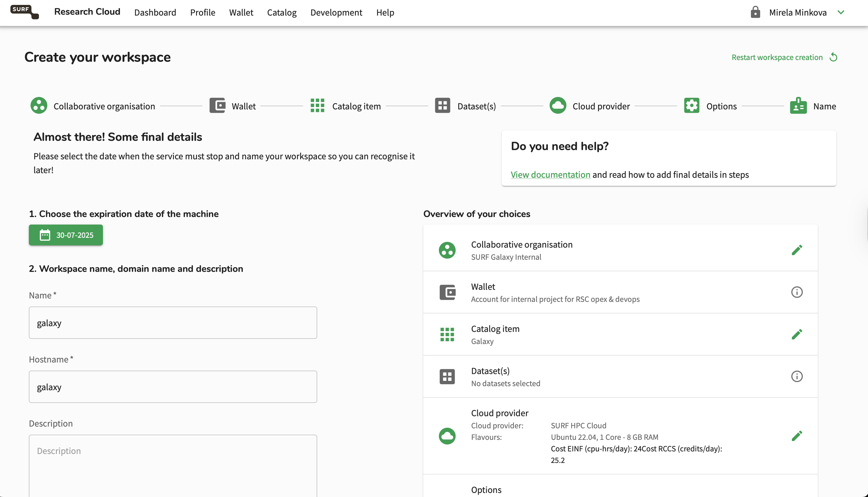Click the 'Cost EINF (cpu-hrs/day)' cost line
The image size is (868, 497).
[x=636, y=455]
